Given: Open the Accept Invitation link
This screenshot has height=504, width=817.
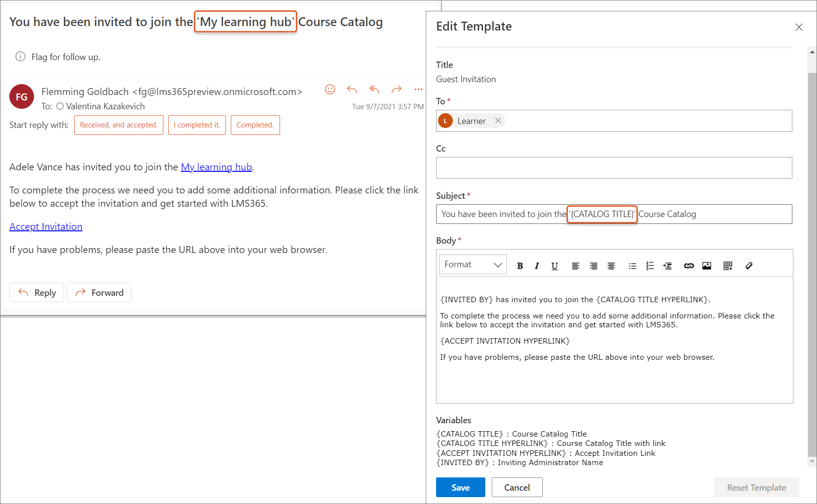Looking at the screenshot, I should (46, 226).
